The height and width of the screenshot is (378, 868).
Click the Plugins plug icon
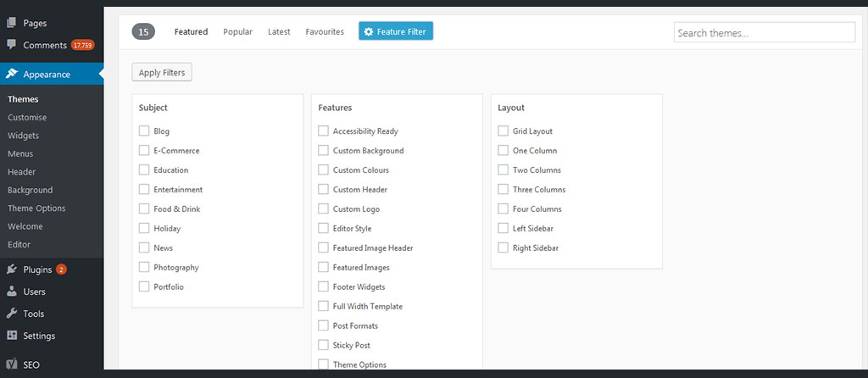12,270
